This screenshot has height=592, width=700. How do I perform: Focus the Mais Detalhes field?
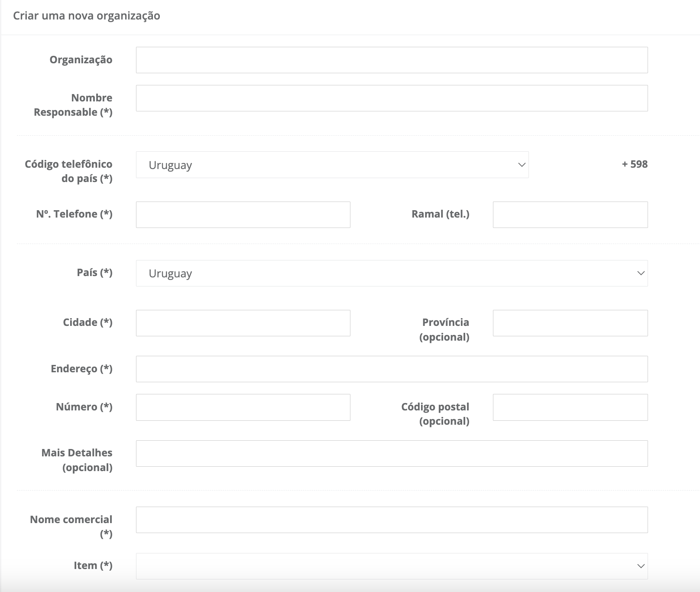coord(392,453)
